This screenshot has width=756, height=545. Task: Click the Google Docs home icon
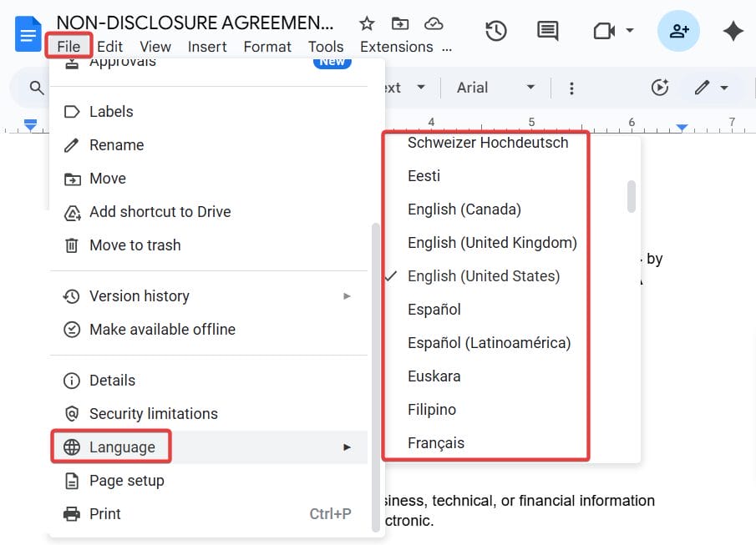pyautogui.click(x=28, y=33)
